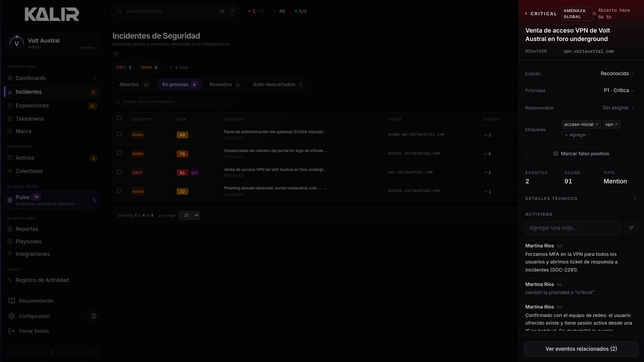Click the Integraciones plug icon
This screenshot has width=644, height=362.
coord(10,254)
